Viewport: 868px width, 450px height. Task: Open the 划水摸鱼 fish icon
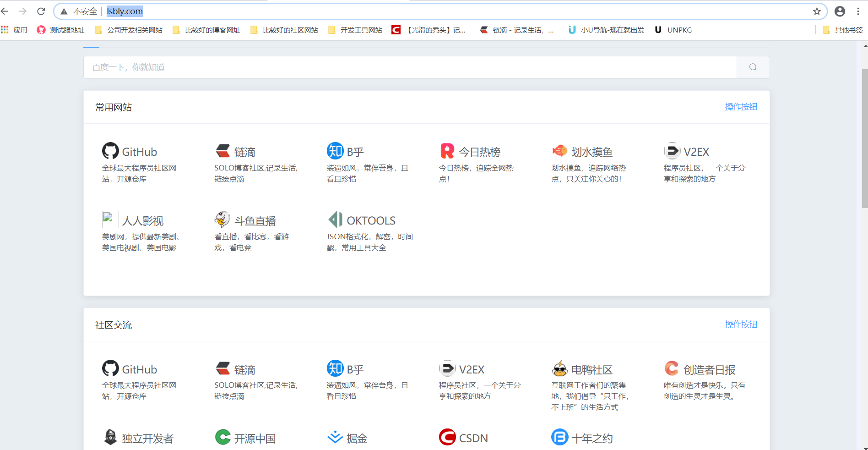coord(559,150)
